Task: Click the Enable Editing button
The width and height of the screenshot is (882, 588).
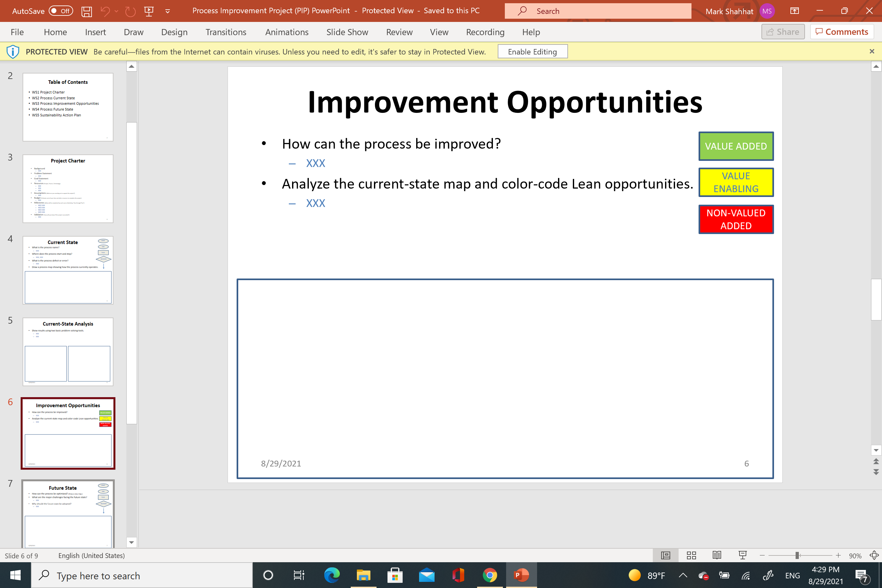Action: pos(533,51)
